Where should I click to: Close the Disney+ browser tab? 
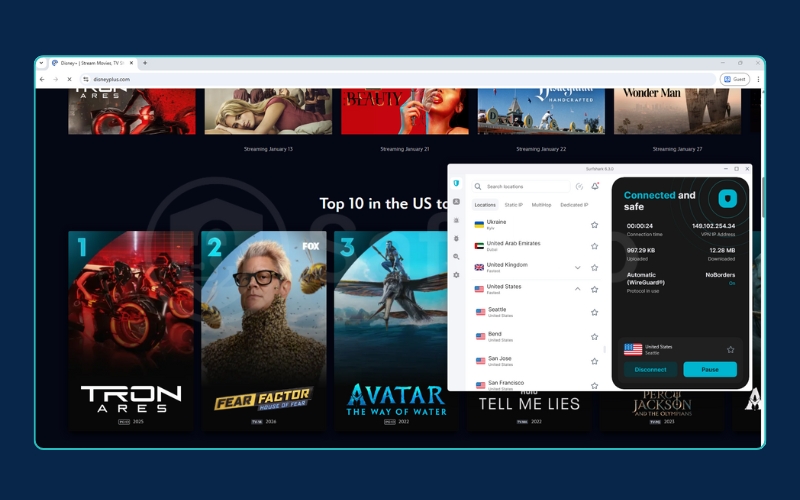(131, 63)
